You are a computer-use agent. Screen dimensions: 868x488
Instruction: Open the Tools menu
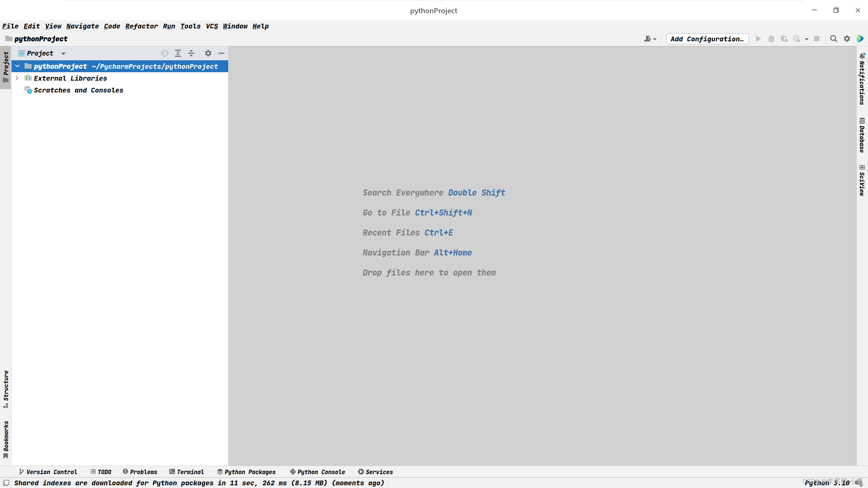pyautogui.click(x=190, y=26)
